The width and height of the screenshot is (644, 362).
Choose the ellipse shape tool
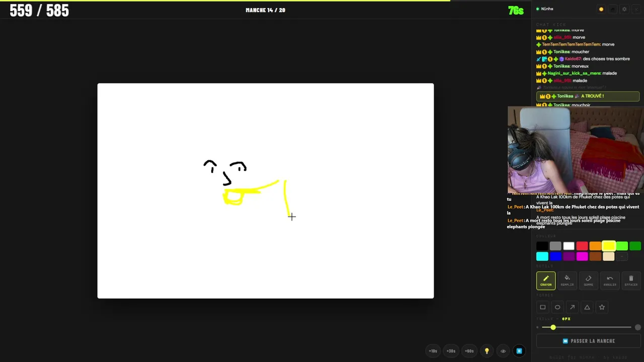tap(557, 307)
